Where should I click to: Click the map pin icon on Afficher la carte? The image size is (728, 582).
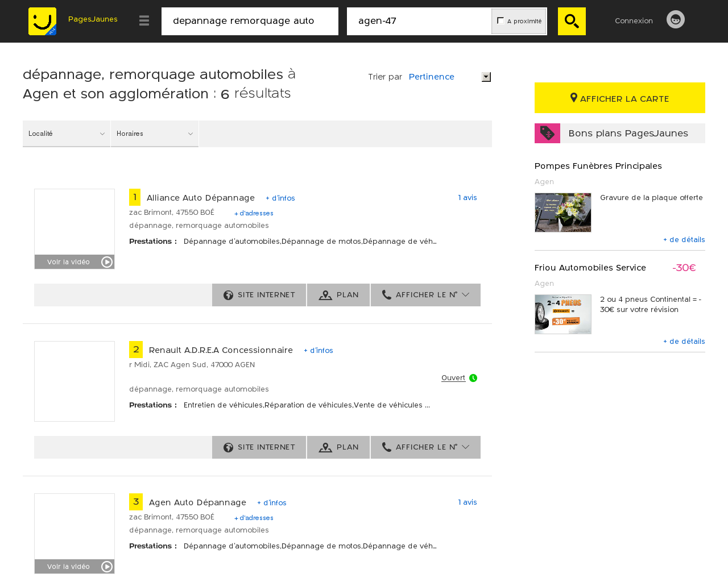(574, 98)
